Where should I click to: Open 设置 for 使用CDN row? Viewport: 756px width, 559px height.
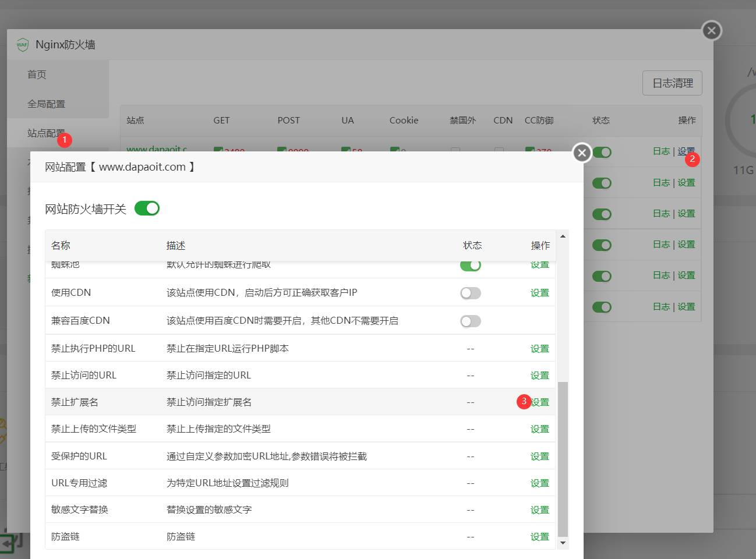pos(539,293)
